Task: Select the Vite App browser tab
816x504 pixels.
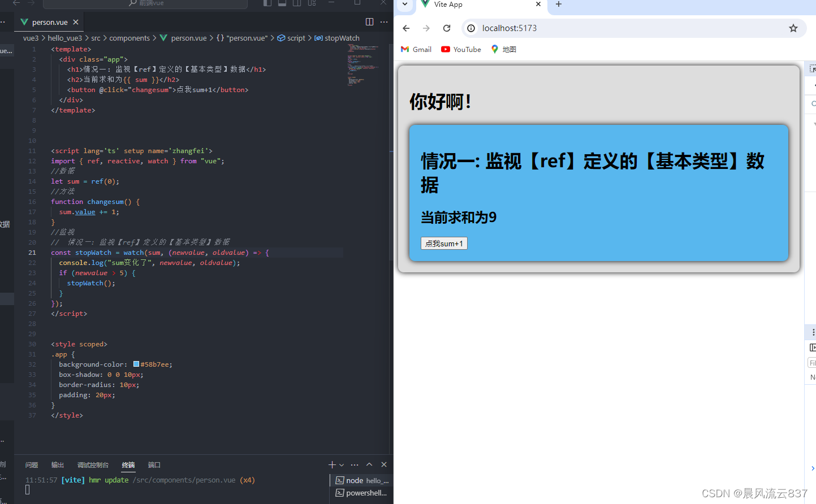Action: click(x=481, y=5)
